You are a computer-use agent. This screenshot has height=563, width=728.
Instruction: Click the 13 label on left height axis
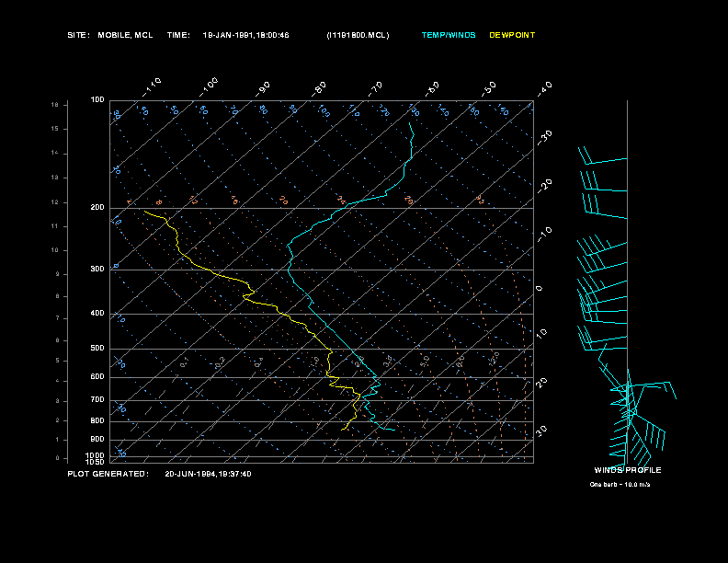55,178
